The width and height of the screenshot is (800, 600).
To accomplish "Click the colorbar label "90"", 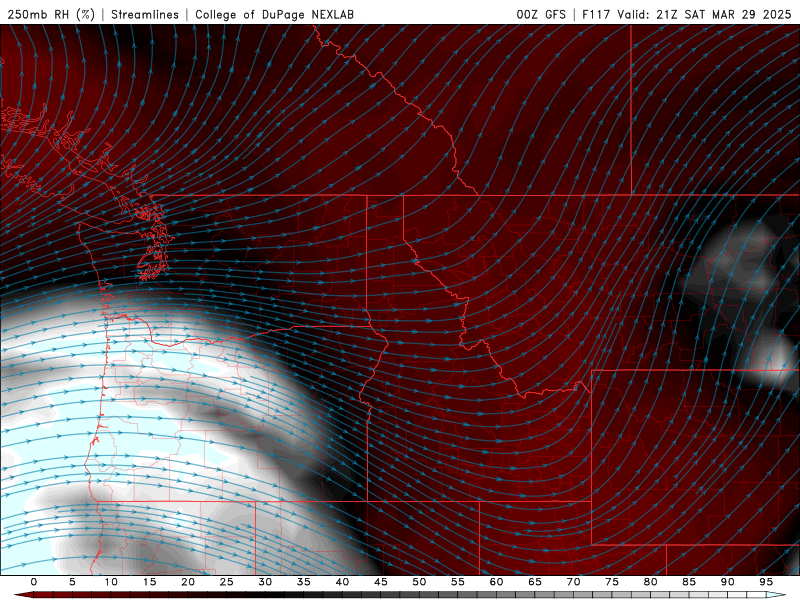I will [727, 582].
